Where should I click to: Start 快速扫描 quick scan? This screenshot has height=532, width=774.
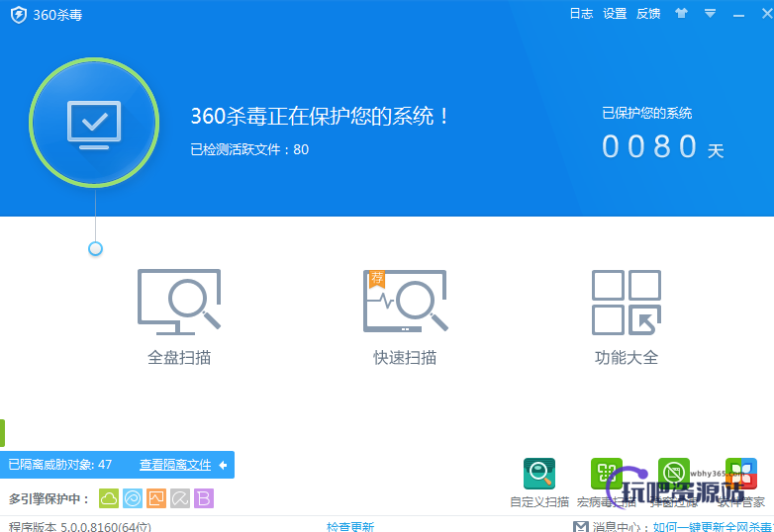[x=405, y=317]
